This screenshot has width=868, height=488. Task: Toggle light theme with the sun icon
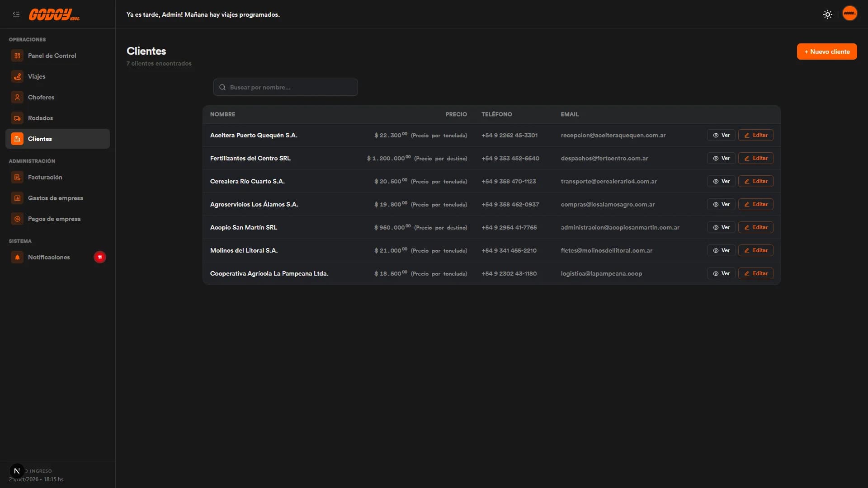click(828, 14)
